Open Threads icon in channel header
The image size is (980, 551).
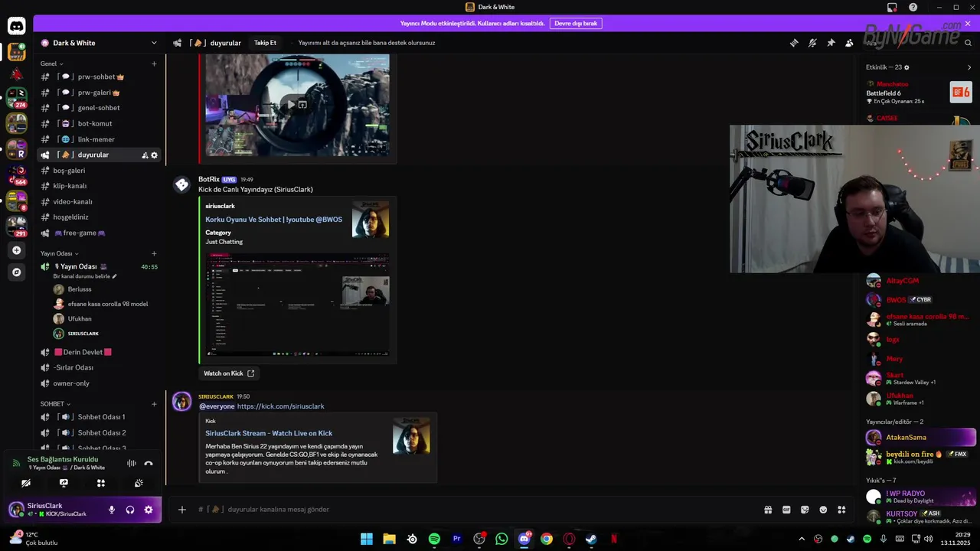tap(794, 43)
